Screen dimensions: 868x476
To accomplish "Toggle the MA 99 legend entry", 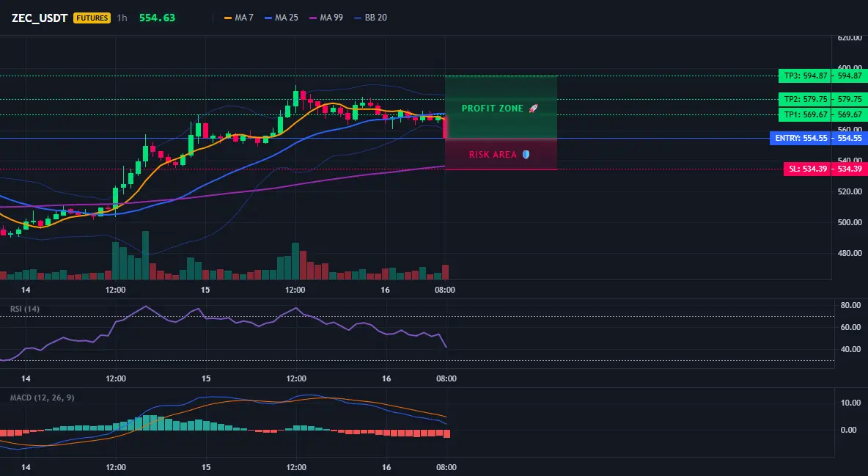I will point(326,18).
